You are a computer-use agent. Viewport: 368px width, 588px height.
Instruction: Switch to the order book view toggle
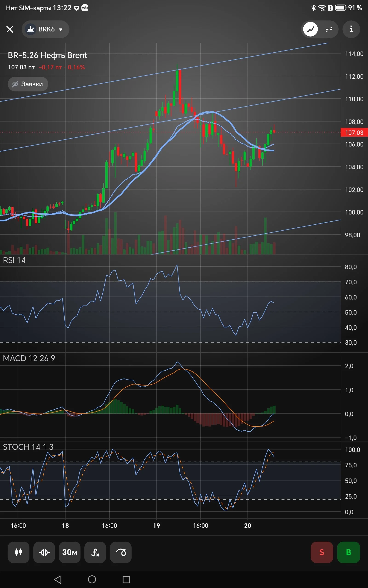[329, 29]
